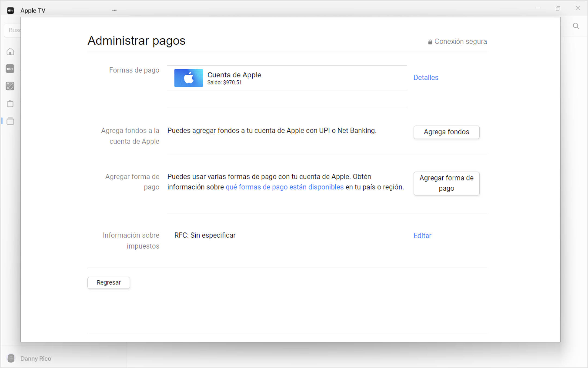Open the three-dot title bar menu
The width and height of the screenshot is (588, 368).
click(x=114, y=10)
